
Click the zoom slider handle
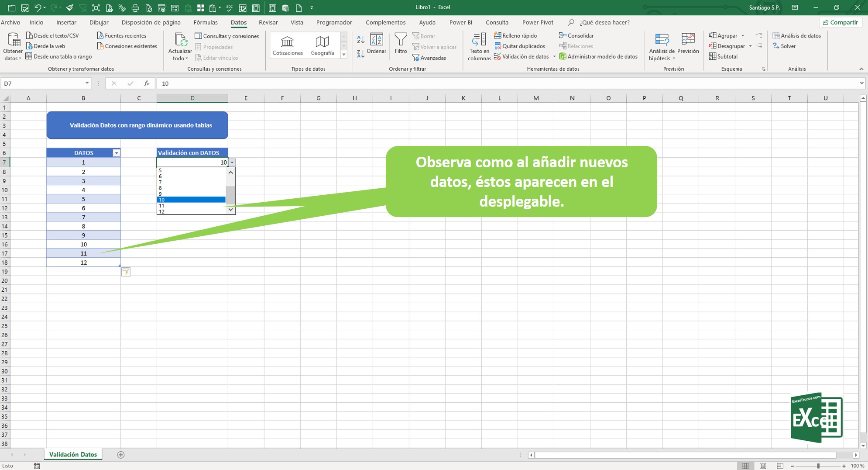point(818,466)
